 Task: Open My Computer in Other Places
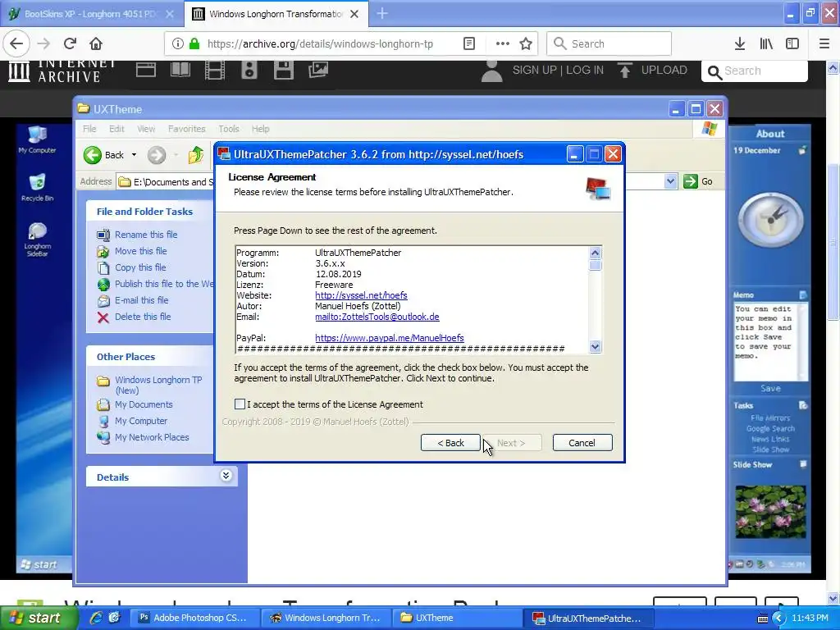pos(141,421)
